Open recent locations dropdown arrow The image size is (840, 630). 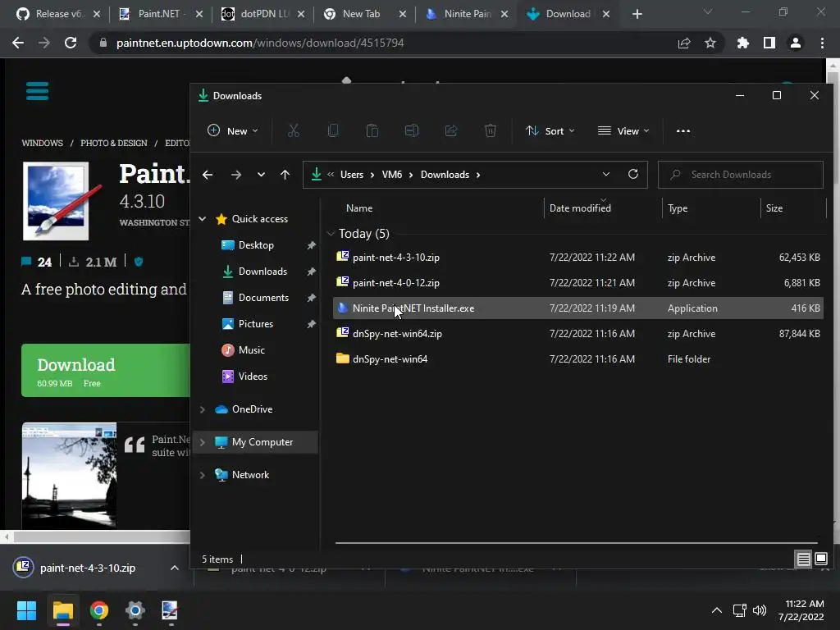tap(261, 175)
